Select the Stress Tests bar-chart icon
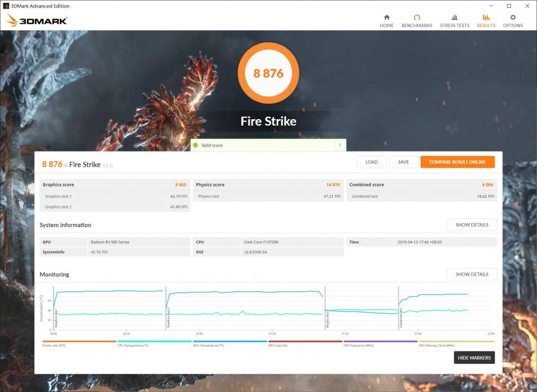 (455, 20)
